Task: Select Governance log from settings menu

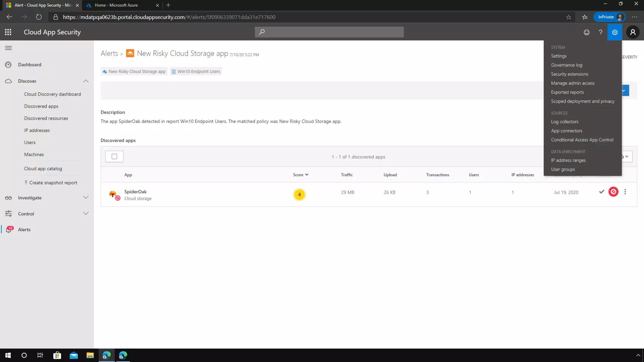Action: pos(566,65)
